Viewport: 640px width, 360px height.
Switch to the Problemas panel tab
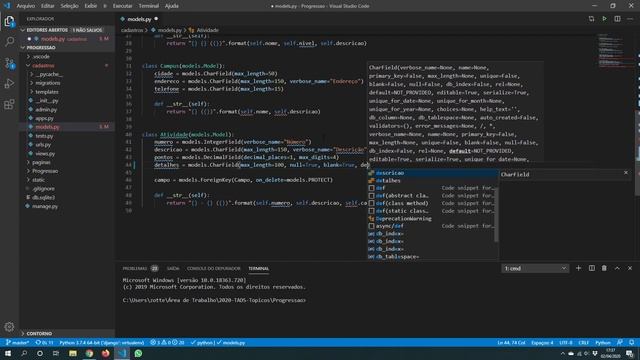(135, 269)
